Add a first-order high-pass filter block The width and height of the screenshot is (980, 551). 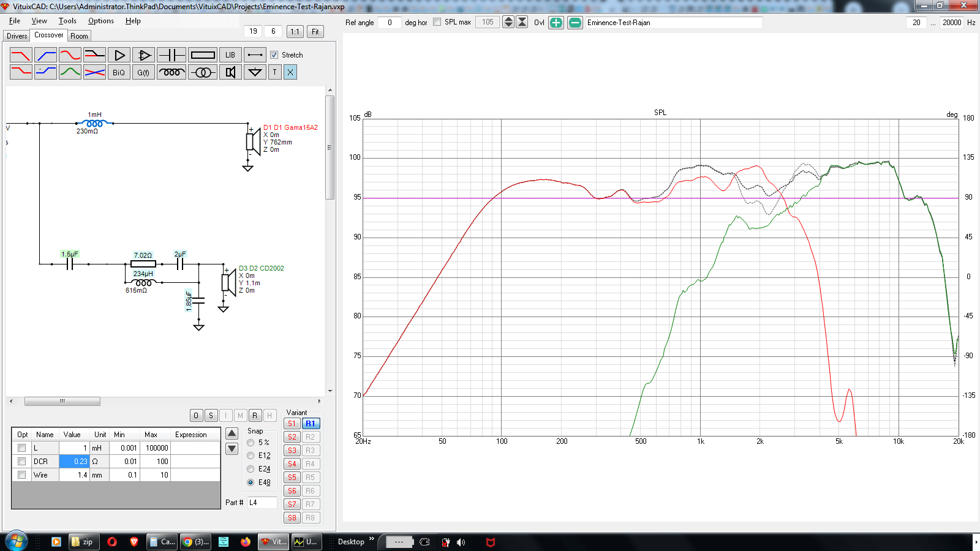(45, 55)
